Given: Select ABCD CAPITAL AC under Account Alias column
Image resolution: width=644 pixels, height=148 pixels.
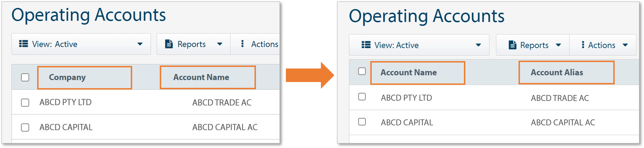Looking at the screenshot, I should [563, 123].
